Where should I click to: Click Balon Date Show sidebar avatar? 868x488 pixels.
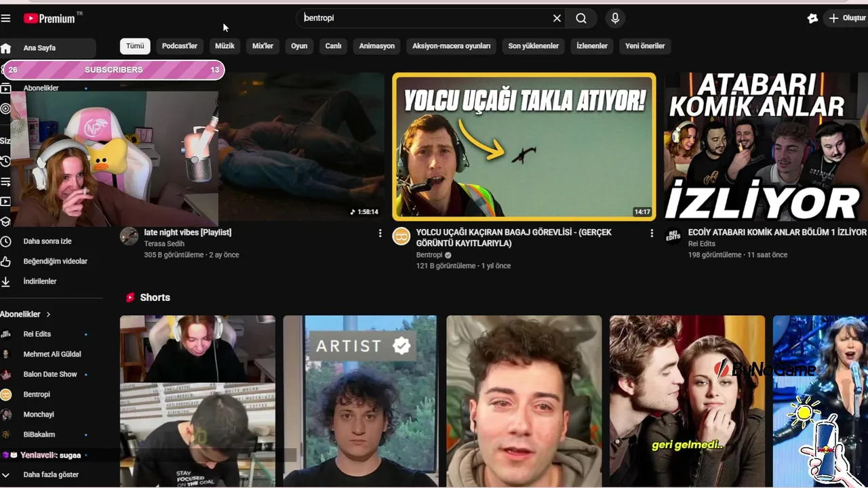(6, 374)
